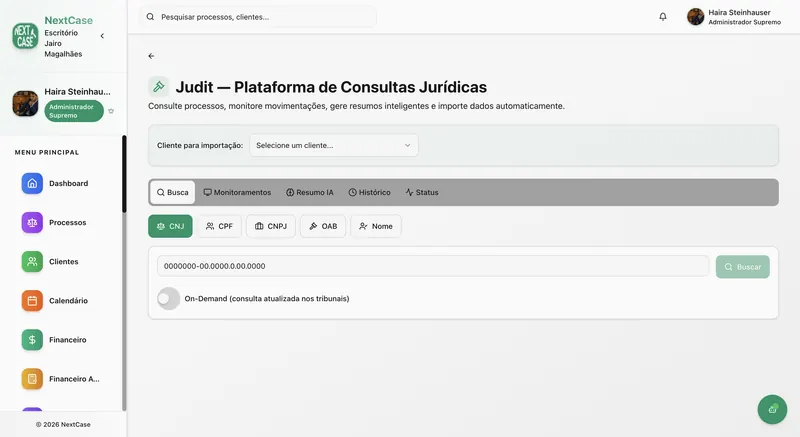Switch to the Status tab
800x437 pixels.
coord(422,192)
